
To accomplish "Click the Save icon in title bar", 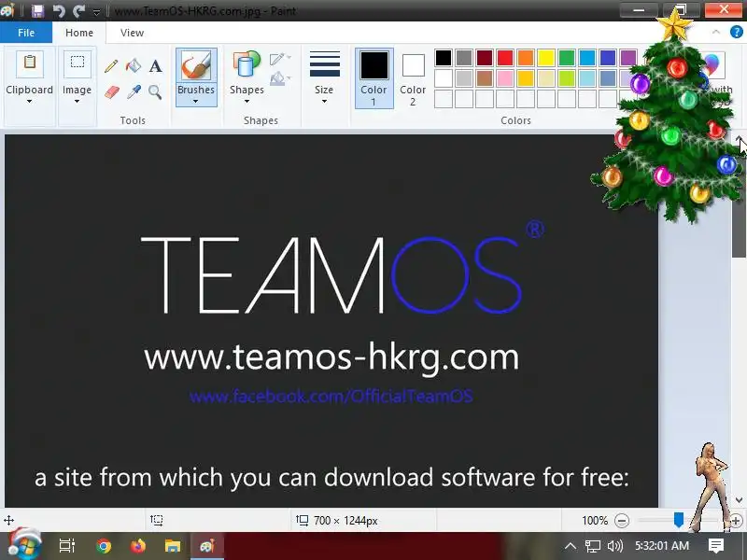I will [37, 10].
